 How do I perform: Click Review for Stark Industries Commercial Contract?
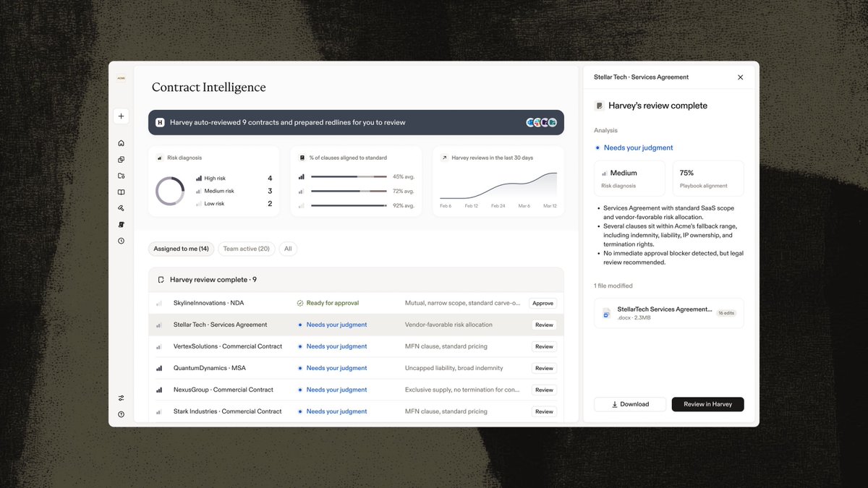click(544, 412)
